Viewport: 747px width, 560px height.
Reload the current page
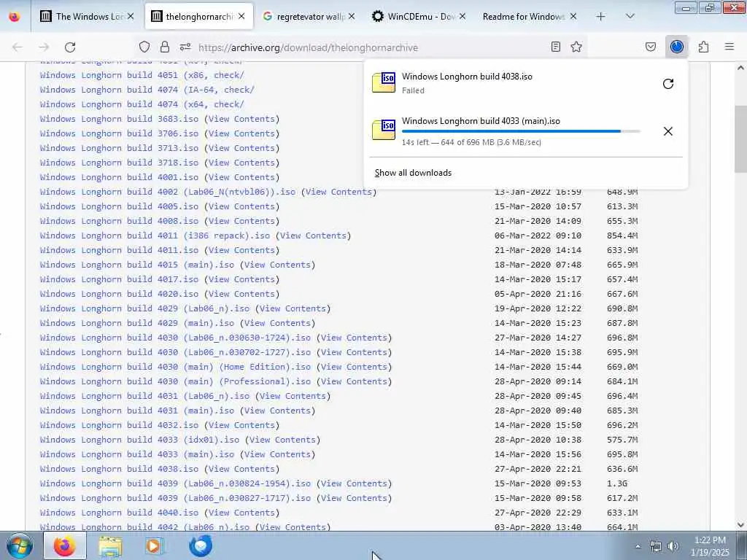70,47
